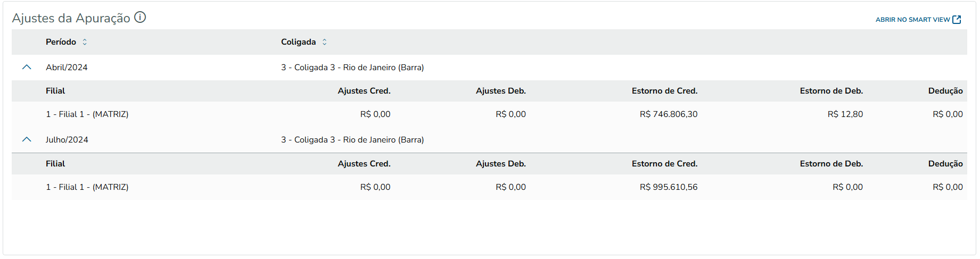Click the R$ 12,80 Estorno de Deb. value
The width and height of the screenshot is (980, 259).
point(845,114)
